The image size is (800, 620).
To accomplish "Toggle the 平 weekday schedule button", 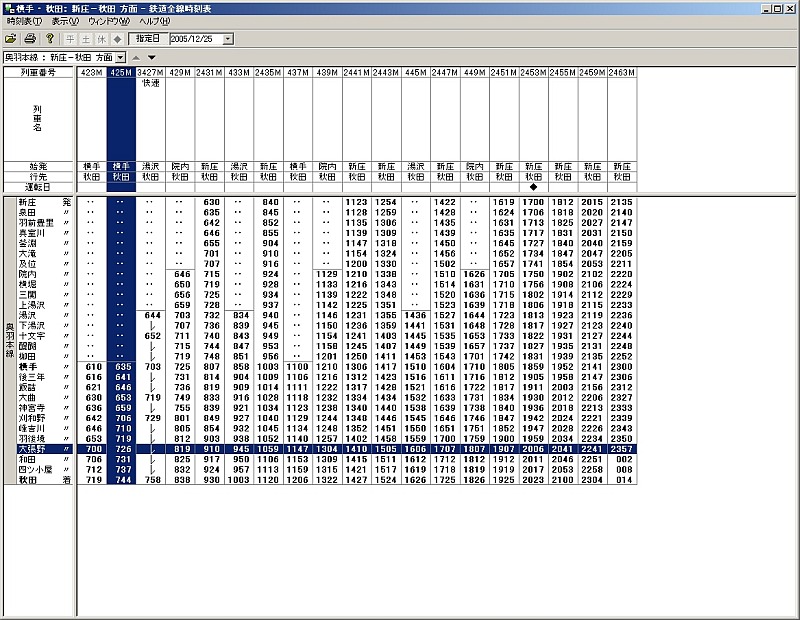I will coord(71,39).
